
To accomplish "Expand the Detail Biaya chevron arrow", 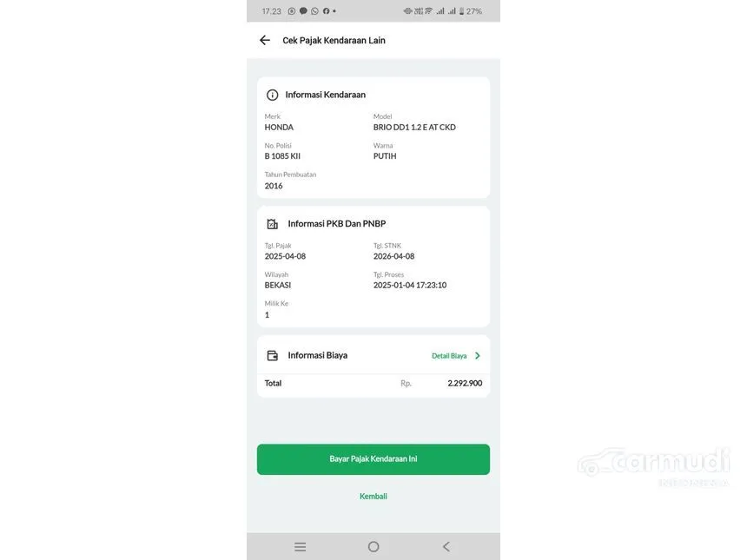I will [x=478, y=356].
